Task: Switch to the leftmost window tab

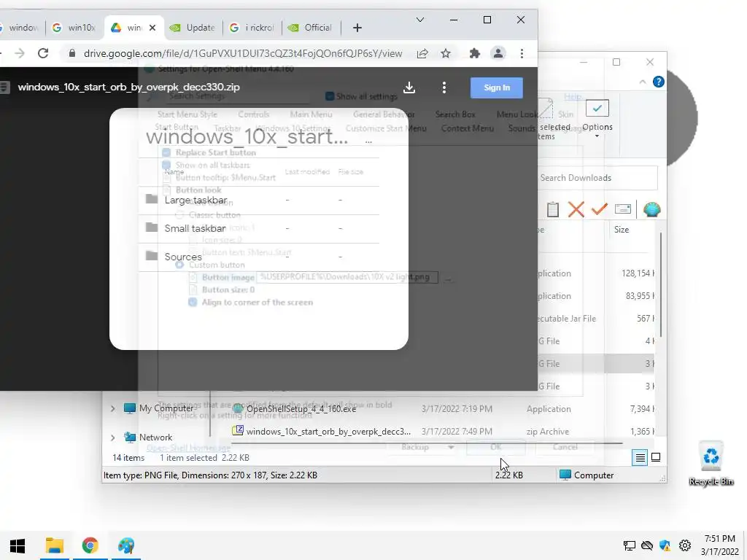Action: click(20, 28)
